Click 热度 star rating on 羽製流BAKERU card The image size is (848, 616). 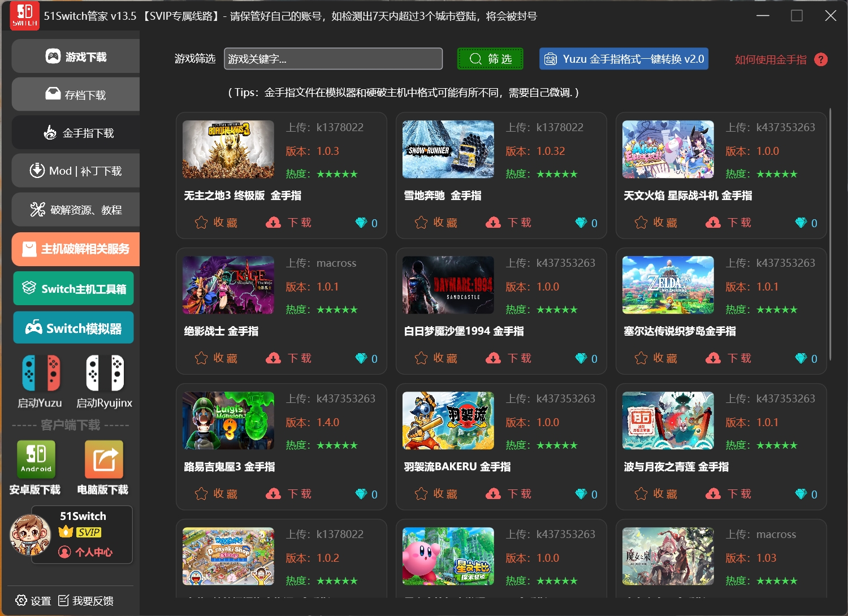pyautogui.click(x=557, y=445)
